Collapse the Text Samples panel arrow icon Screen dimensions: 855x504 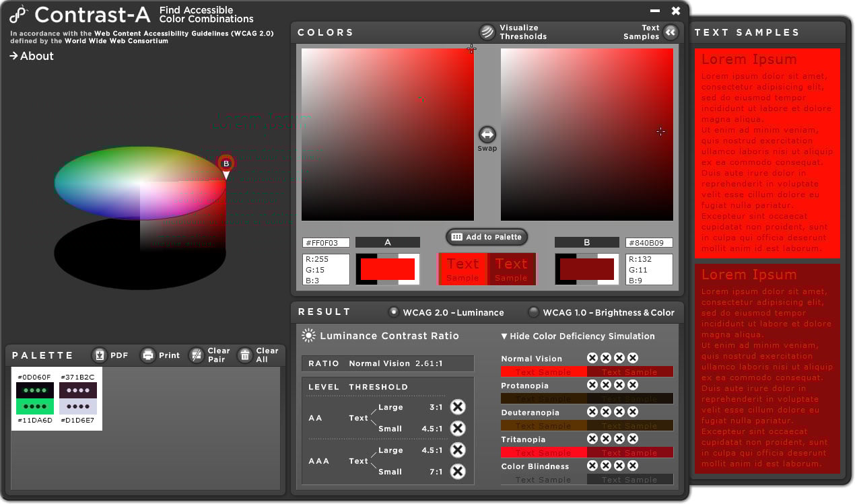(x=670, y=32)
